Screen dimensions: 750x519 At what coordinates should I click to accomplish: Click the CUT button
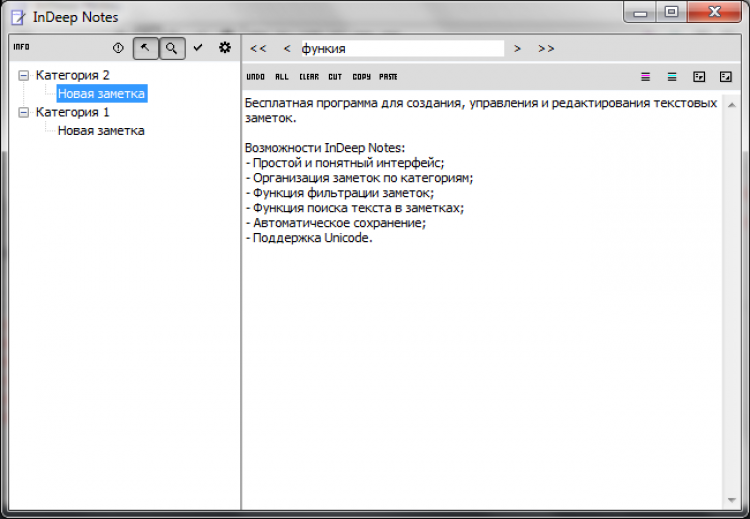[x=335, y=77]
